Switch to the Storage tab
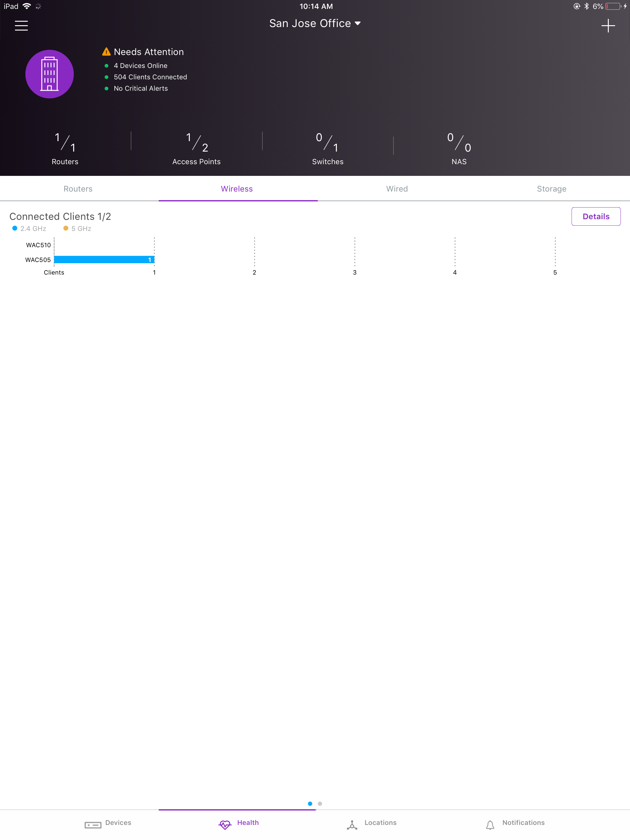This screenshot has height=840, width=630. (552, 189)
